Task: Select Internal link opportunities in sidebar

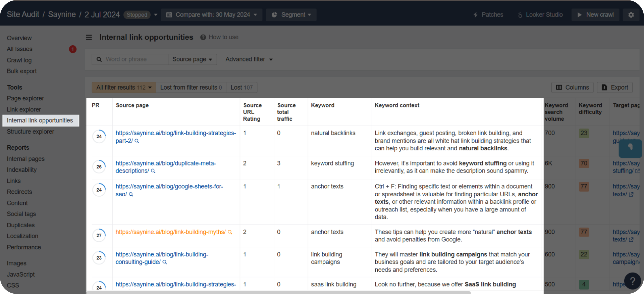Action: [41, 120]
